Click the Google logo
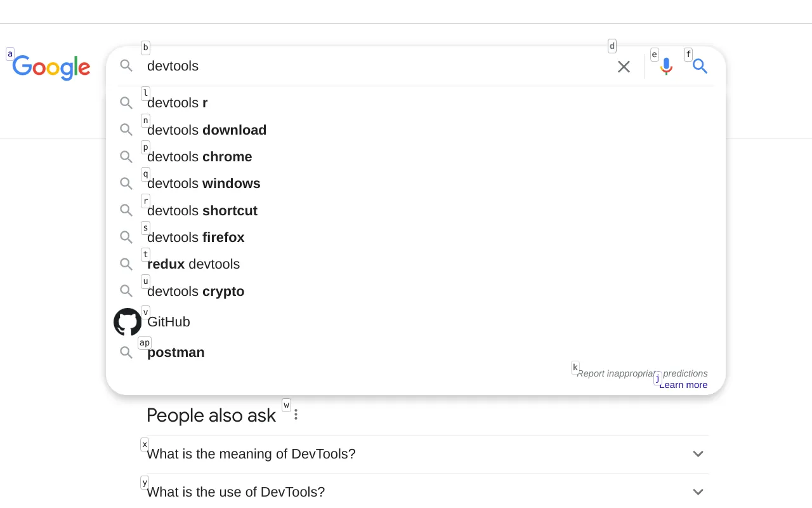Screen dimensions: 812x508 coord(51,67)
